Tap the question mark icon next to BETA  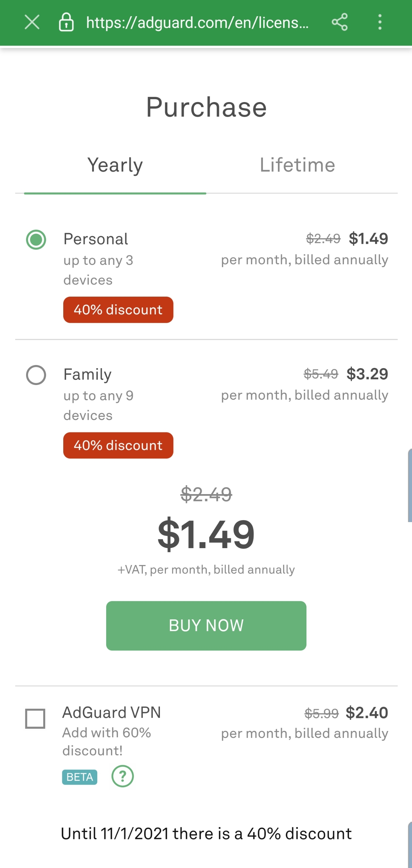(x=123, y=777)
